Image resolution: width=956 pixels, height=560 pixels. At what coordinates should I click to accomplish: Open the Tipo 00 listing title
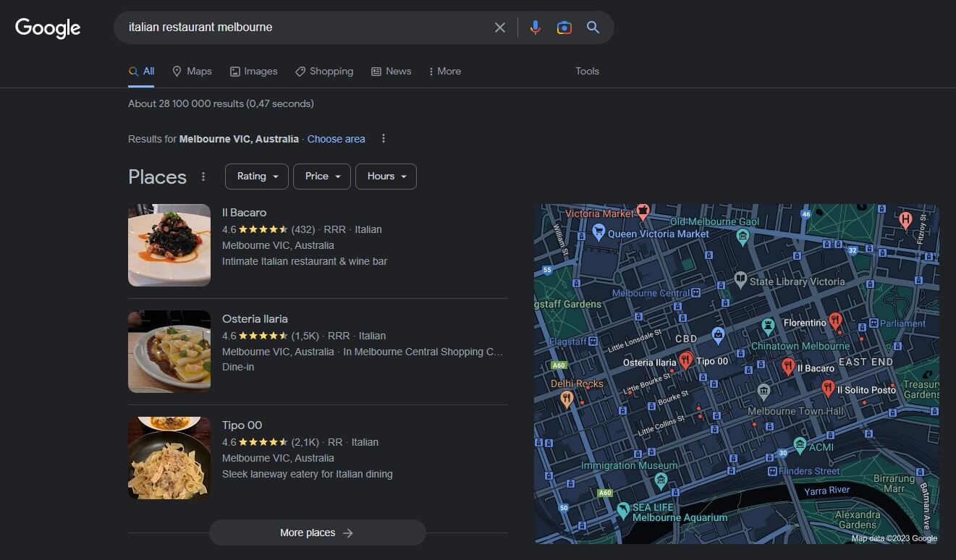242,425
